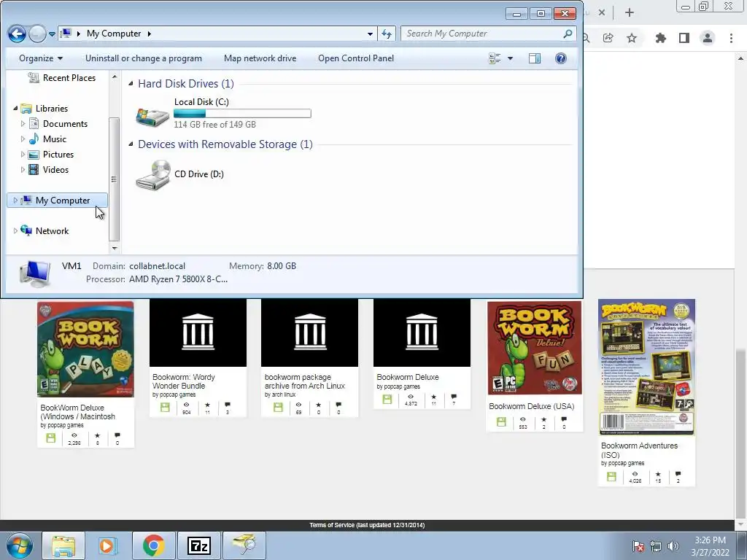Image resolution: width=747 pixels, height=560 pixels.
Task: Open the Documents library
Action: click(x=65, y=124)
